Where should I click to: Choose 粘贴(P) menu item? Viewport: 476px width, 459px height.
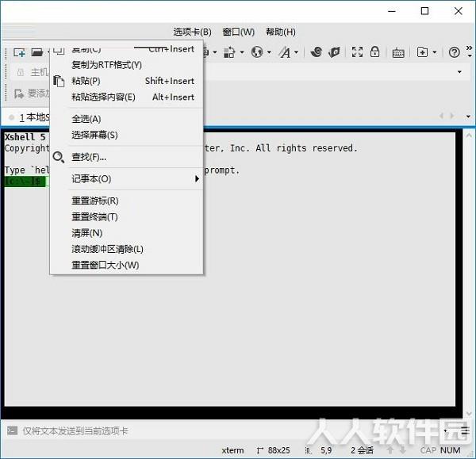click(127, 81)
